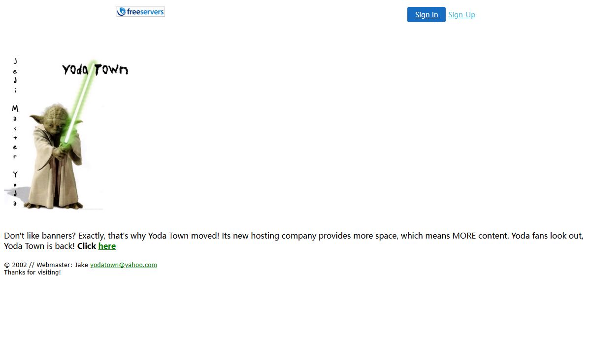Open the Sign-Up link
Screen dimensions: 591x364
click(461, 15)
